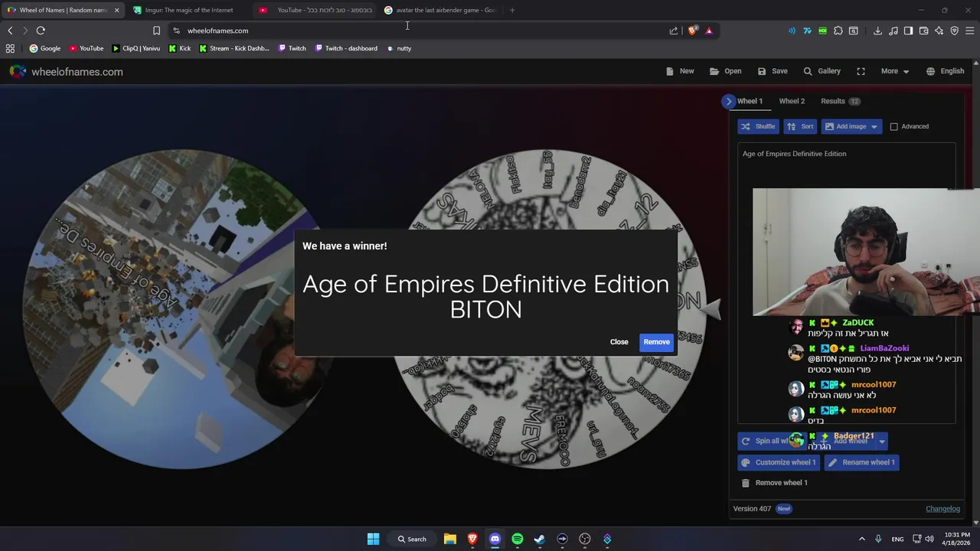This screenshot has height=551, width=980.
Task: Open media control music note icon
Action: [893, 31]
